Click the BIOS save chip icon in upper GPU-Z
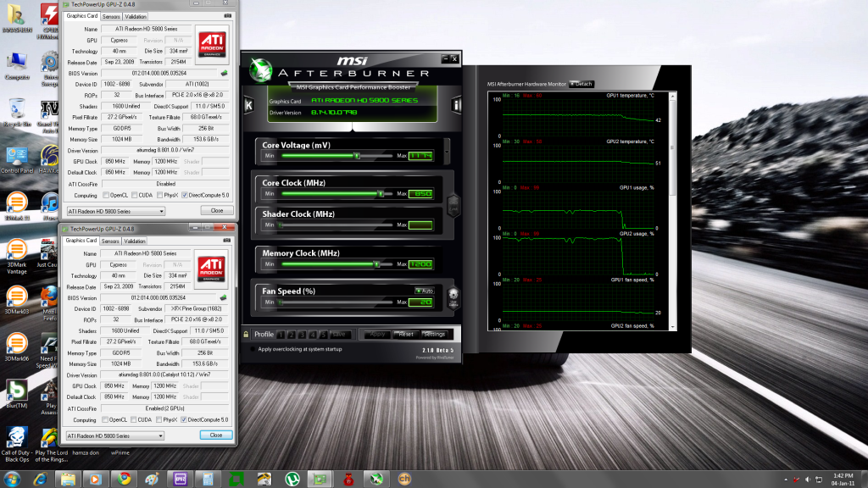 pos(224,73)
